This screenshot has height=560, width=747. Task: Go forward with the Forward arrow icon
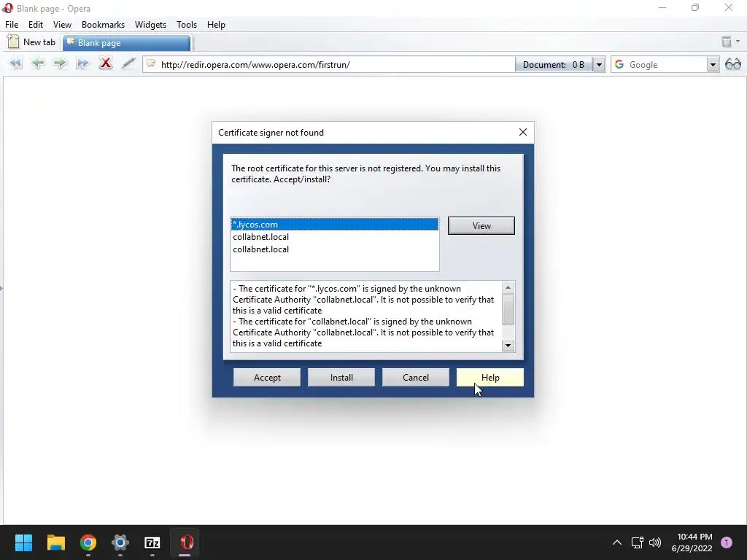(x=60, y=63)
